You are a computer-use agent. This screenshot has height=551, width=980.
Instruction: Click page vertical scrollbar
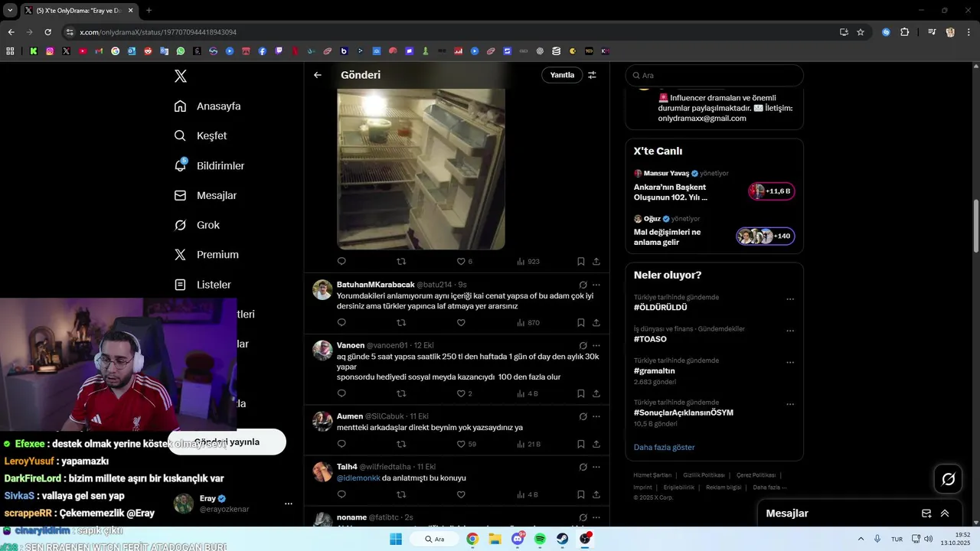pos(975,226)
